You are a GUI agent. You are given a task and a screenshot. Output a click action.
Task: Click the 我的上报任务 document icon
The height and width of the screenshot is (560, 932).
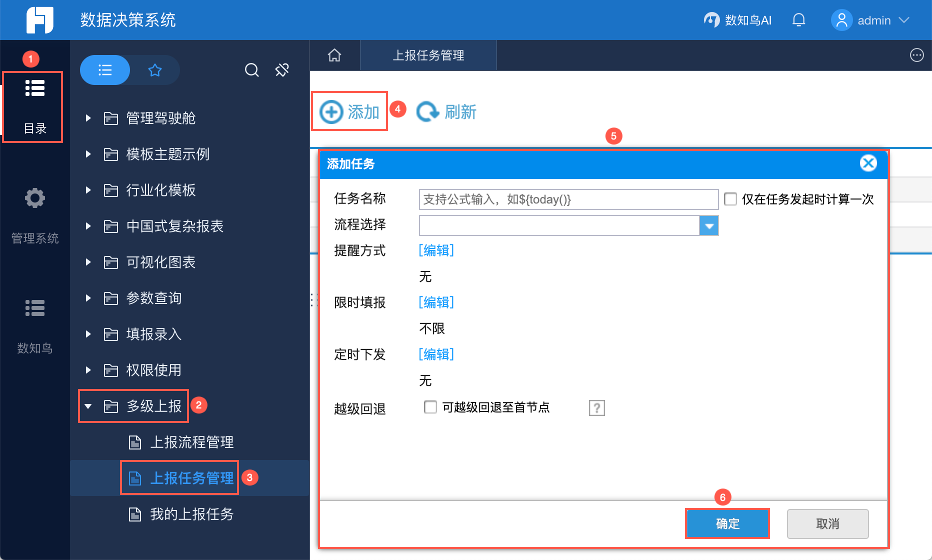coord(135,514)
